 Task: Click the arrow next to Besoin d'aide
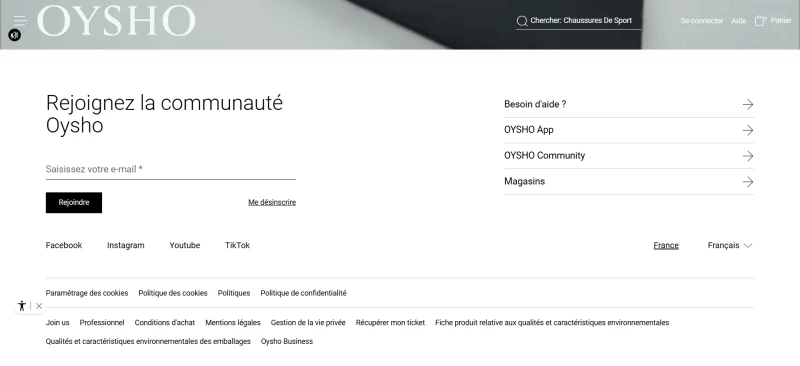coord(747,104)
